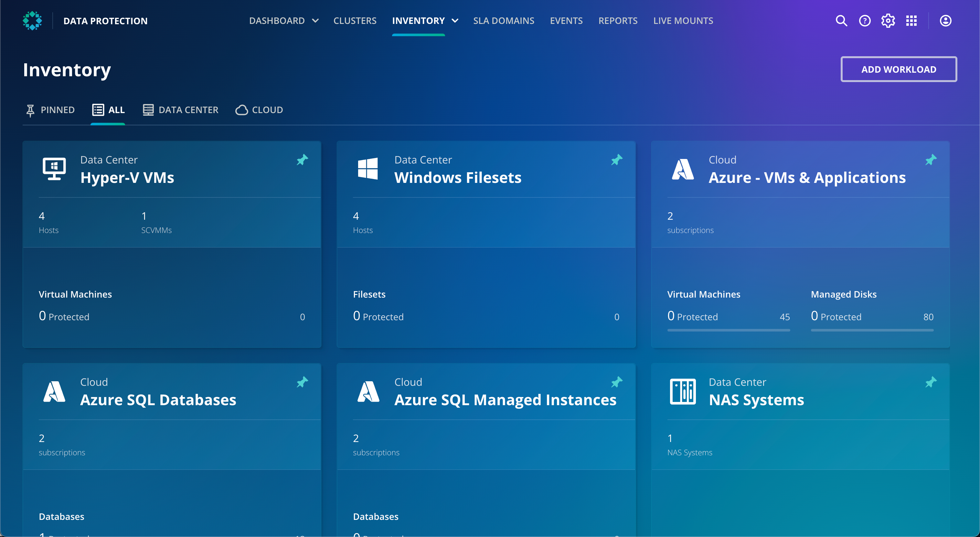Open the Azure SQL Managed Instances title
This screenshot has width=980, height=537.
tap(505, 400)
